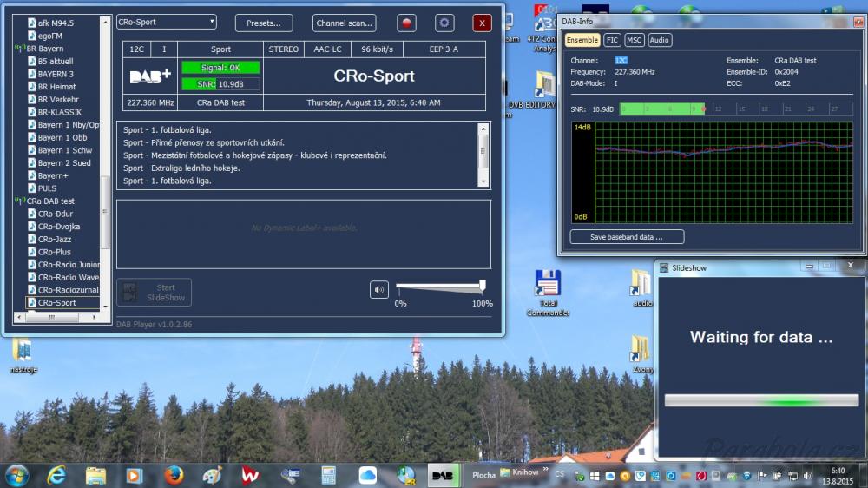Viewport: 868px width, 488px height.
Task: Click the red record button
Action: (406, 23)
